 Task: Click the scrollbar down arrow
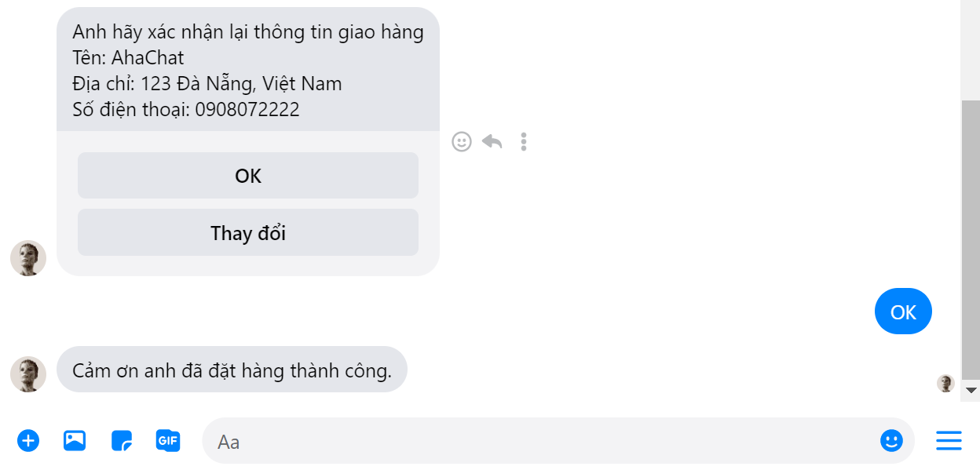click(x=971, y=390)
